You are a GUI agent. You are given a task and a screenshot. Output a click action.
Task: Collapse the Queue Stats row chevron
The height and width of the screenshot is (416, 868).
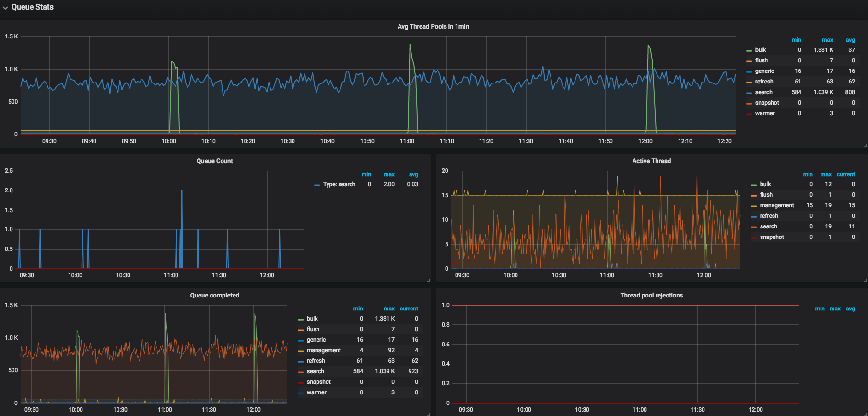tap(5, 8)
